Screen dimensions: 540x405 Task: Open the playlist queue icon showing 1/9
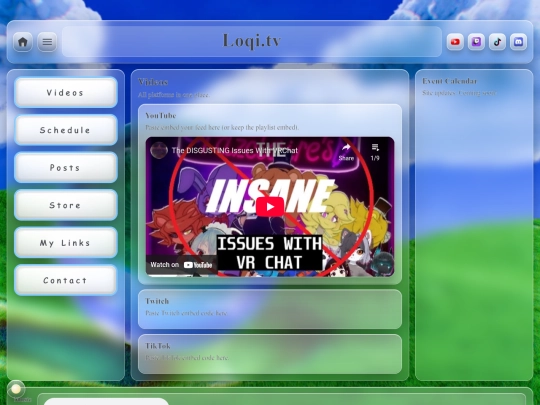click(375, 152)
